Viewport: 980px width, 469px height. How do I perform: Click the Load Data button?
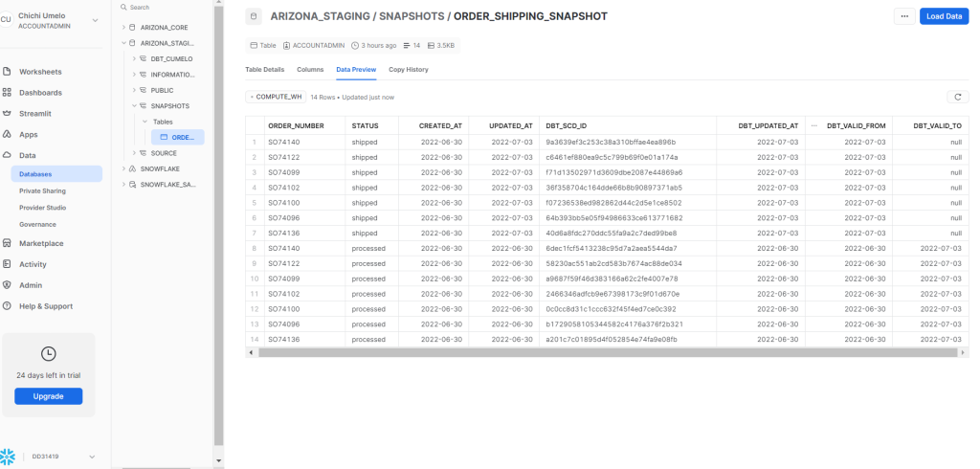pyautogui.click(x=944, y=16)
